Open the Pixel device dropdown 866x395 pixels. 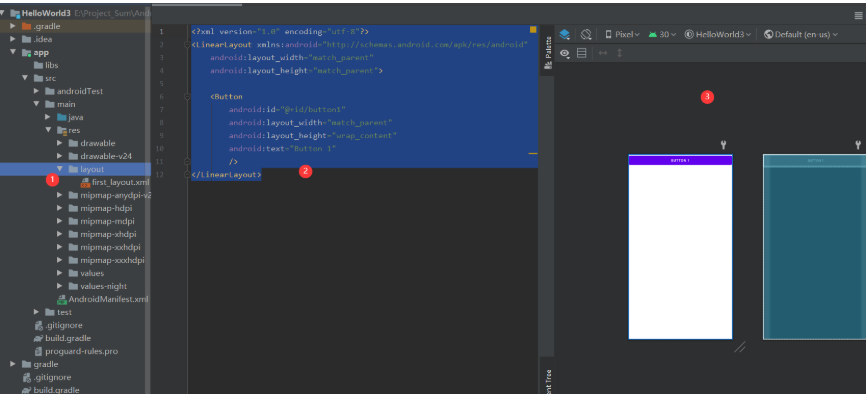point(622,34)
